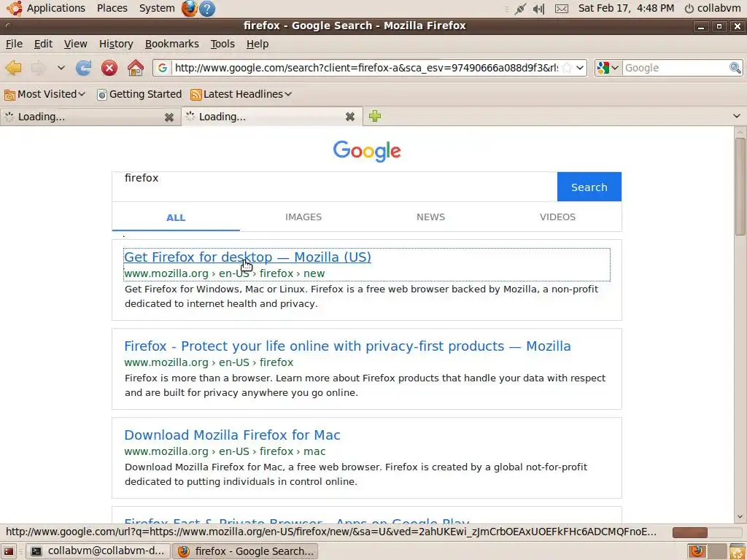The width and height of the screenshot is (747, 560).
Task: Open the Tools menu
Action: click(x=222, y=44)
